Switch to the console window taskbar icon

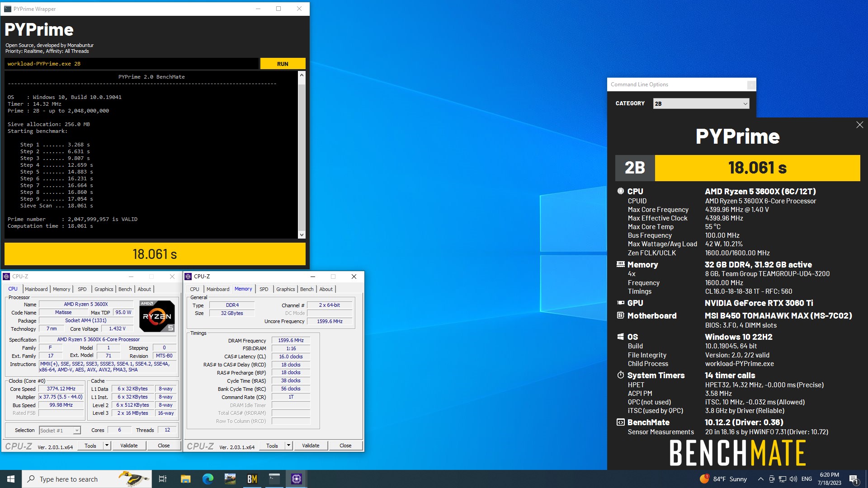(x=274, y=479)
